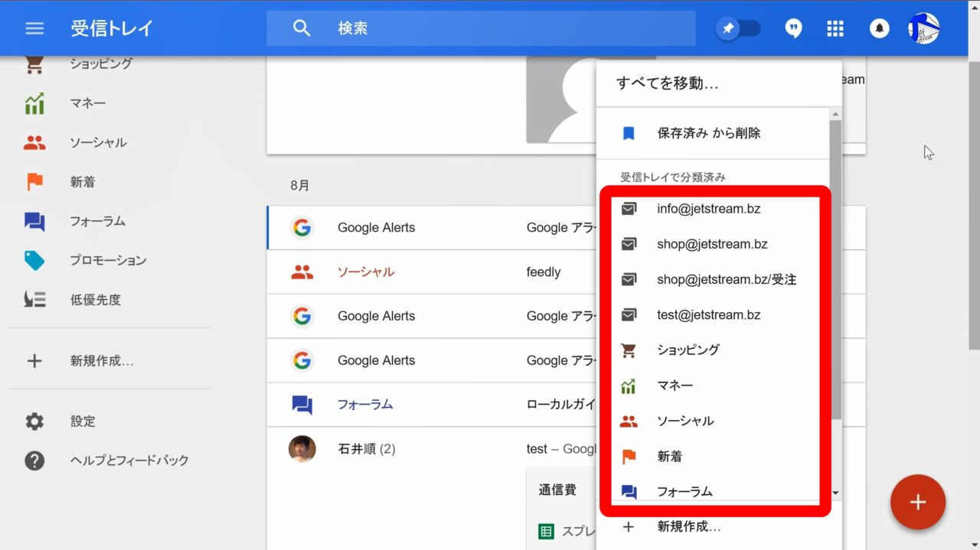Open the Google apps grid
Viewport: 980px width, 550px height.
point(835,28)
